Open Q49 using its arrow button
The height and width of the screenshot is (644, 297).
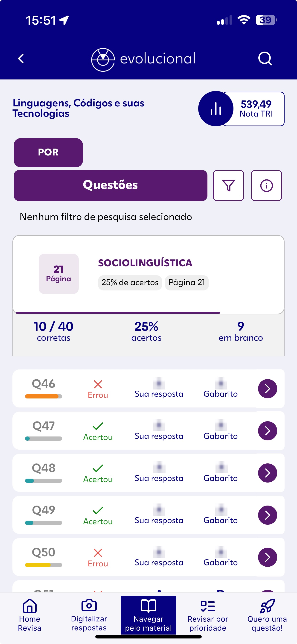(x=268, y=515)
